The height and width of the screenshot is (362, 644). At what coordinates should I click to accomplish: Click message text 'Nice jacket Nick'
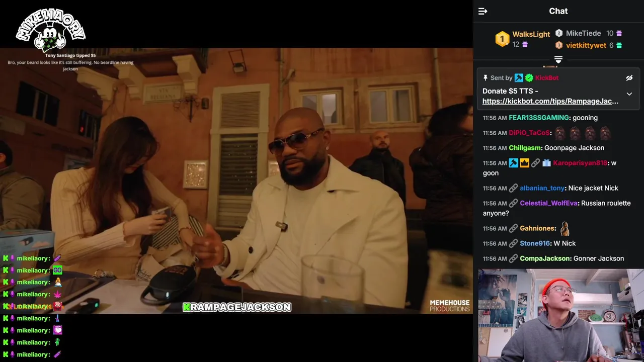pyautogui.click(x=593, y=188)
